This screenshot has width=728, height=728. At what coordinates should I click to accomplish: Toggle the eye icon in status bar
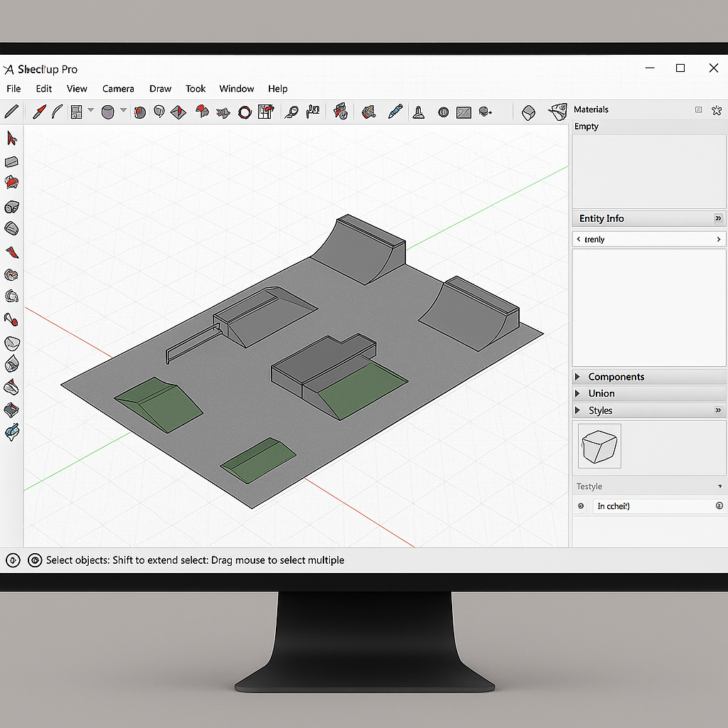[x=34, y=560]
